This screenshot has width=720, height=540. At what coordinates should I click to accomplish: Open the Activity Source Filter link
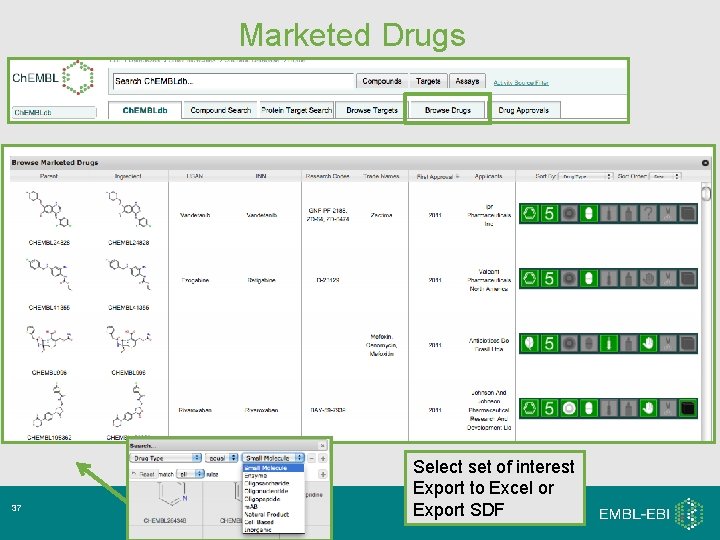click(521, 83)
